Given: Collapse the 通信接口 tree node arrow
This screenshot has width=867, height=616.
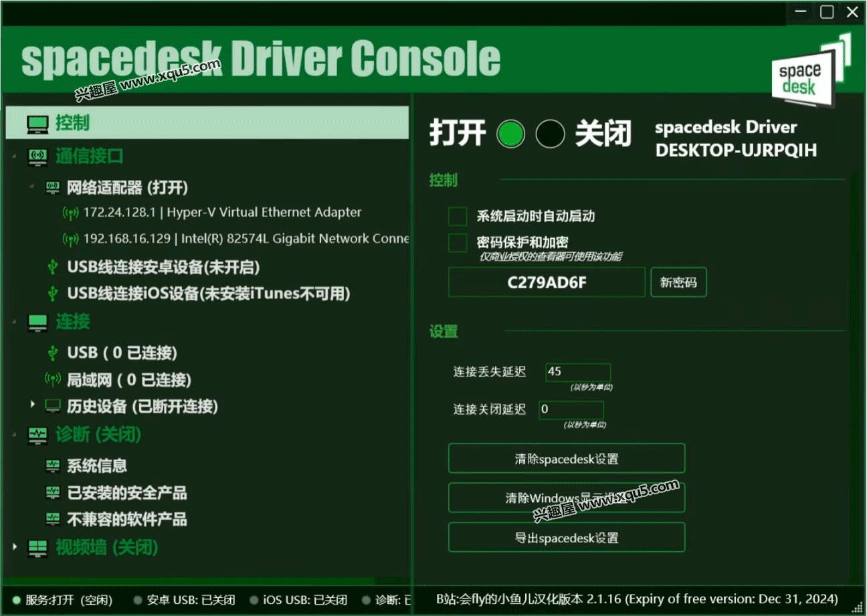Looking at the screenshot, I should pyautogui.click(x=14, y=157).
